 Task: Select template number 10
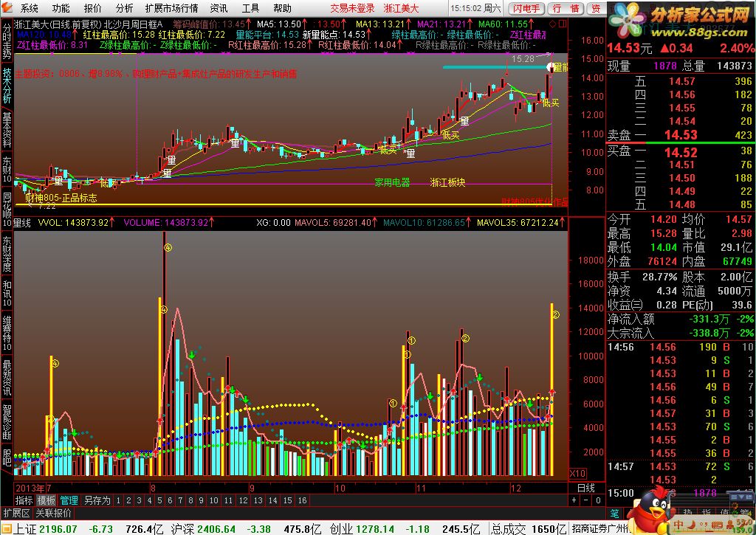[213, 500]
